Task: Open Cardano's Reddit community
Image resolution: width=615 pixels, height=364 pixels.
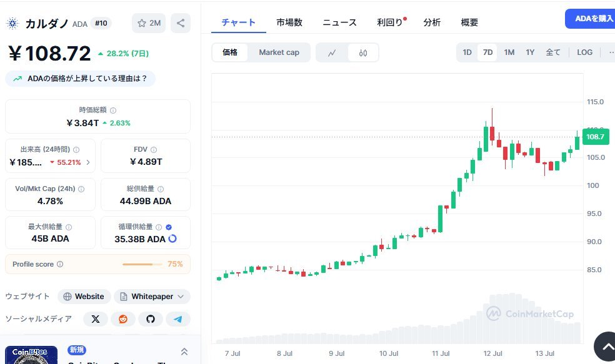Action: (123, 319)
